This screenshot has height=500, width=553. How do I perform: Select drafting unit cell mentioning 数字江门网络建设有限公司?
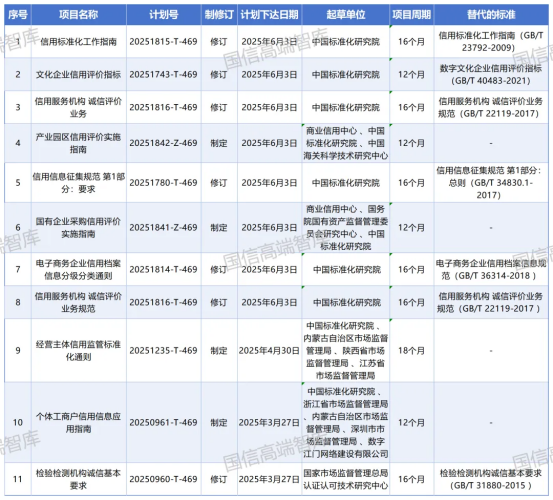(x=346, y=423)
